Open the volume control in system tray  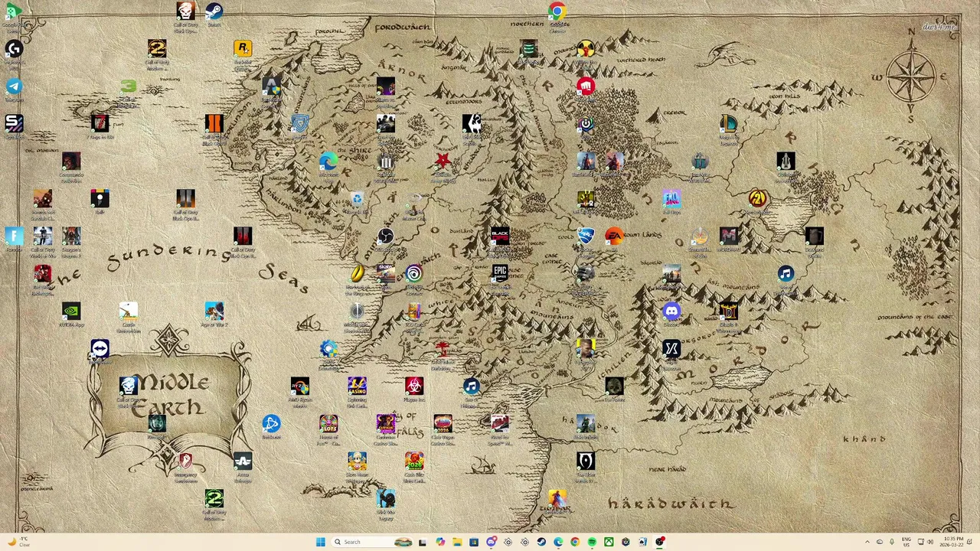pyautogui.click(x=930, y=542)
